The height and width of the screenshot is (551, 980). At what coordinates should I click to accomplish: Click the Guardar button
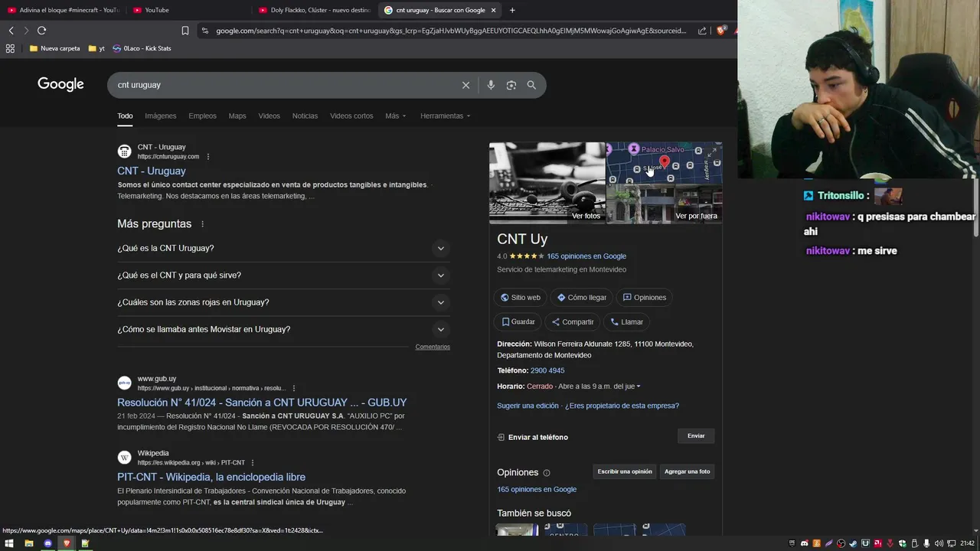tap(518, 322)
